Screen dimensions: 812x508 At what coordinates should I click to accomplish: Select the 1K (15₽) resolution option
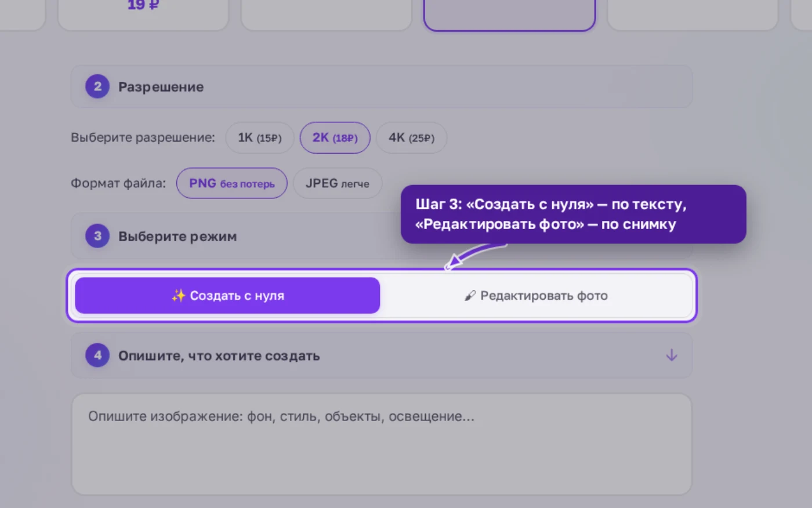point(259,138)
